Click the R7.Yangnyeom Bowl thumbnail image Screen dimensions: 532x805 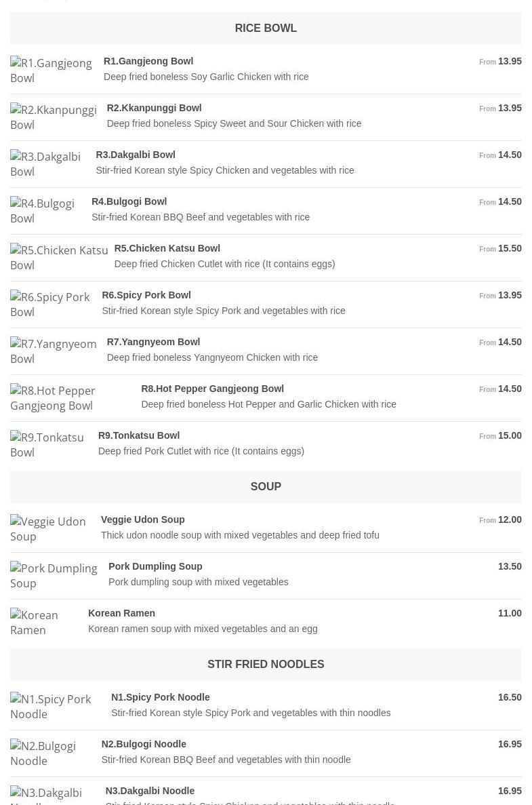54,351
